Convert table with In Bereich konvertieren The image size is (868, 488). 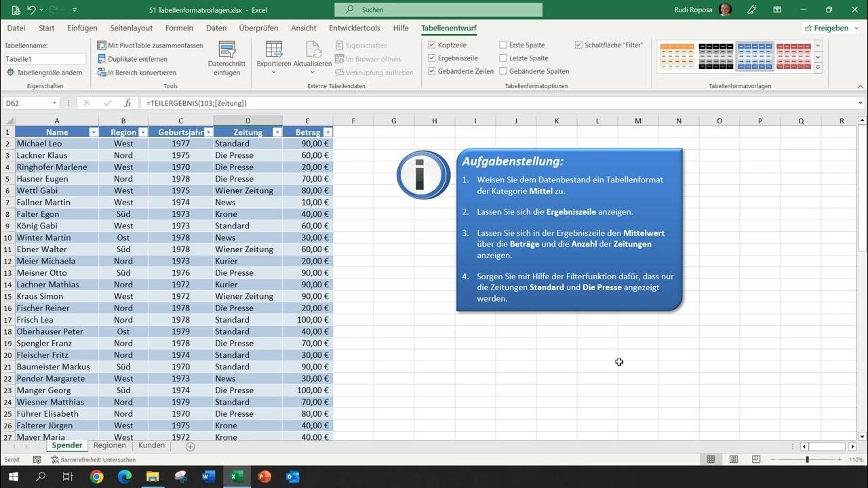[136, 73]
